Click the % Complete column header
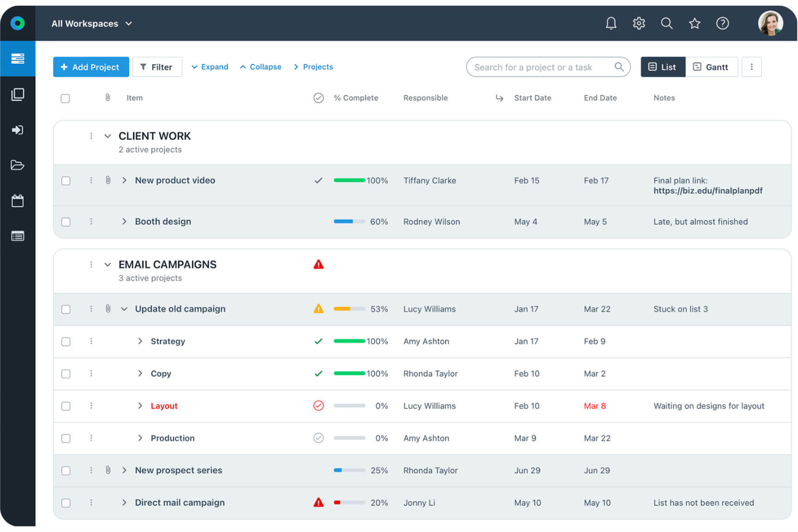Screen dimensions: 798x532 pos(356,98)
